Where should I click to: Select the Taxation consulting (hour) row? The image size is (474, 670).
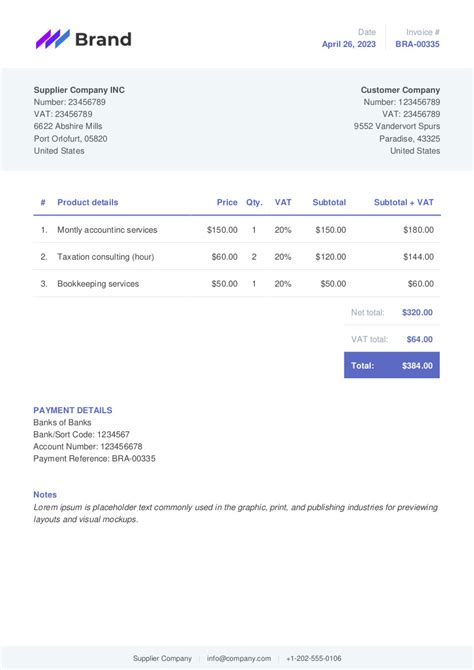pyautogui.click(x=237, y=256)
